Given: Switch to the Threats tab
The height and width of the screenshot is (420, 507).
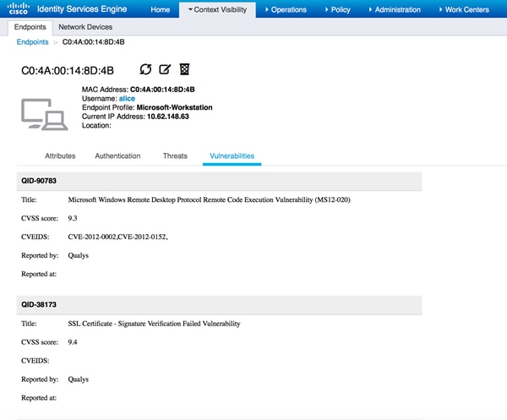Looking at the screenshot, I should [175, 155].
